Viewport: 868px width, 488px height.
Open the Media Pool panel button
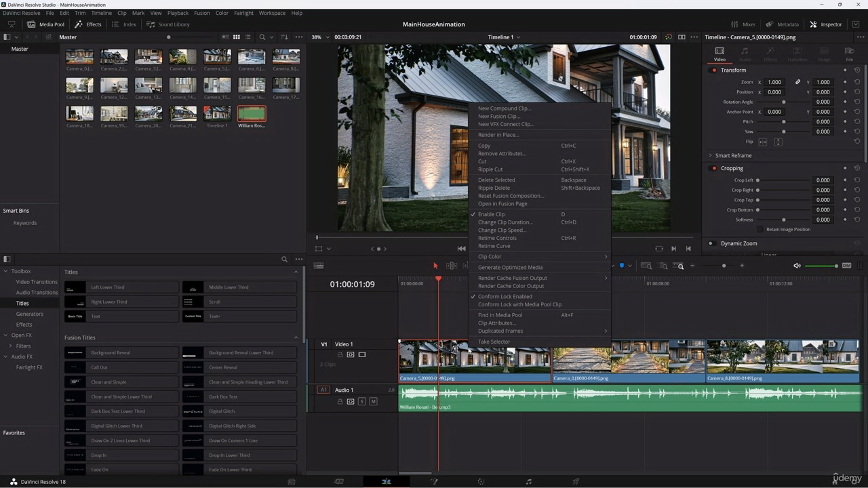tap(45, 24)
